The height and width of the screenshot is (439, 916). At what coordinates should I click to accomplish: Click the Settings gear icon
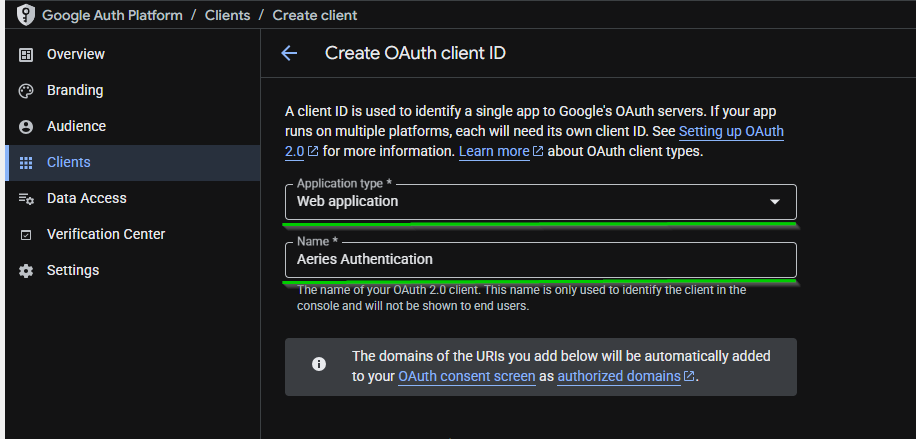(26, 271)
